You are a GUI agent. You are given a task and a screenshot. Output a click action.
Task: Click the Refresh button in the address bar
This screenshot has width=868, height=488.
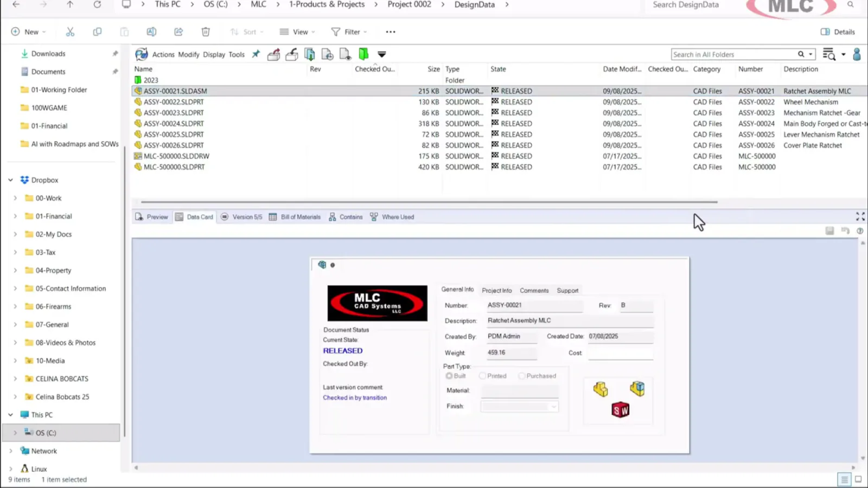(97, 4)
